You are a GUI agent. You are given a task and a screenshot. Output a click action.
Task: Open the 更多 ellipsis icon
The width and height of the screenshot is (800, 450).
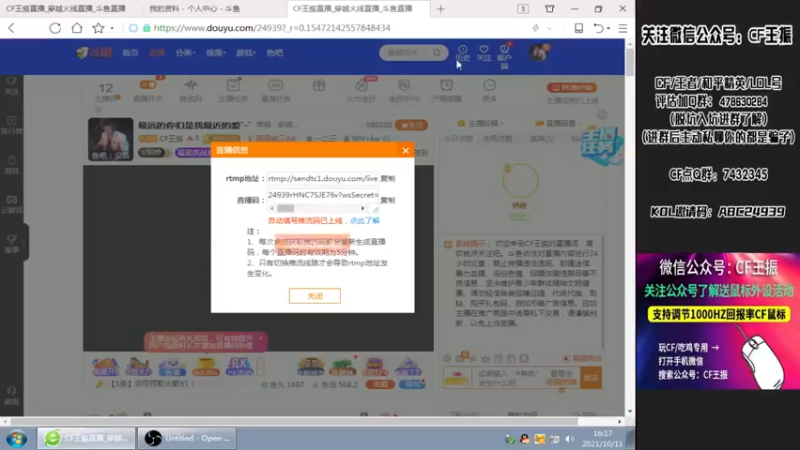489,90
